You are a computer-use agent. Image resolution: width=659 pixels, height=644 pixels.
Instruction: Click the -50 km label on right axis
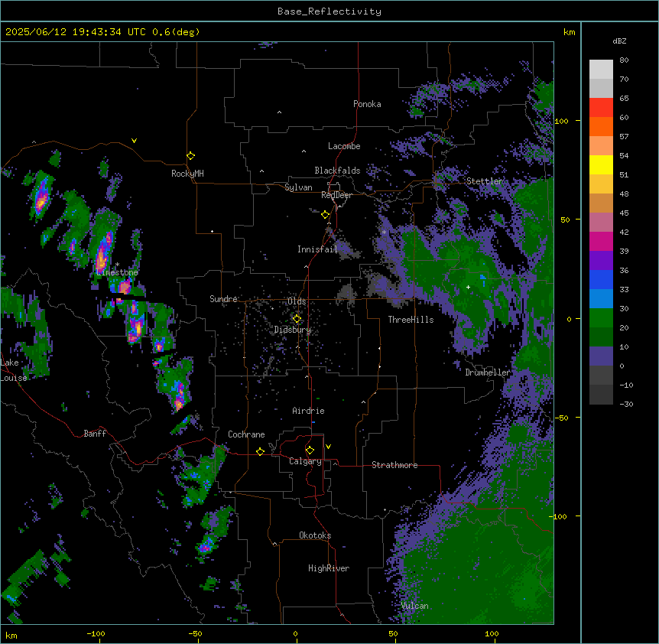pyautogui.click(x=561, y=418)
